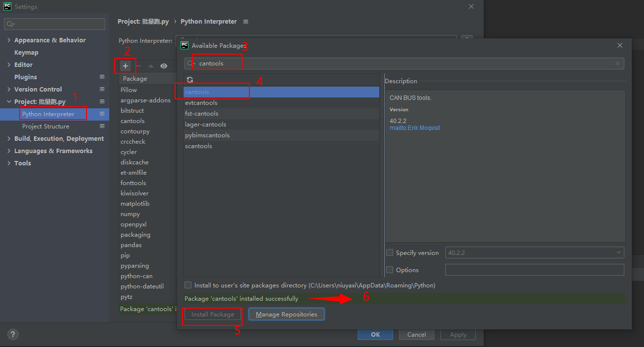Select Project Structure in settings tree
The image size is (644, 347).
click(46, 126)
